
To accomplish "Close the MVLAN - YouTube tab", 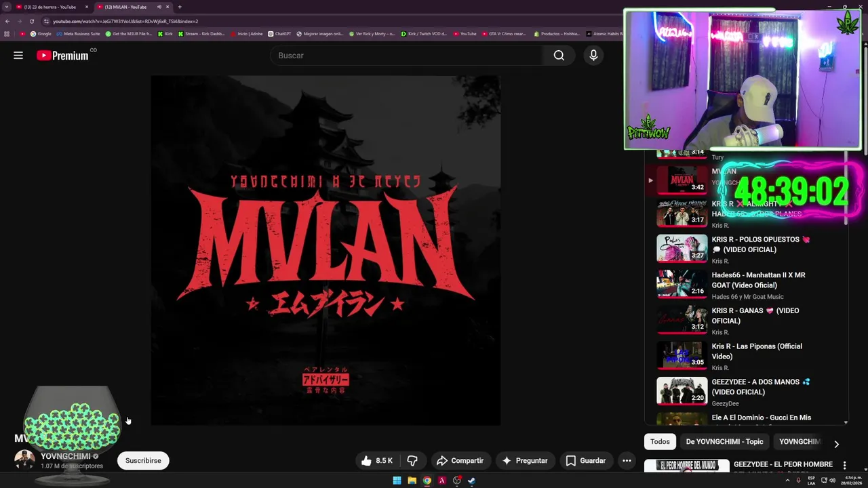I will (x=167, y=7).
